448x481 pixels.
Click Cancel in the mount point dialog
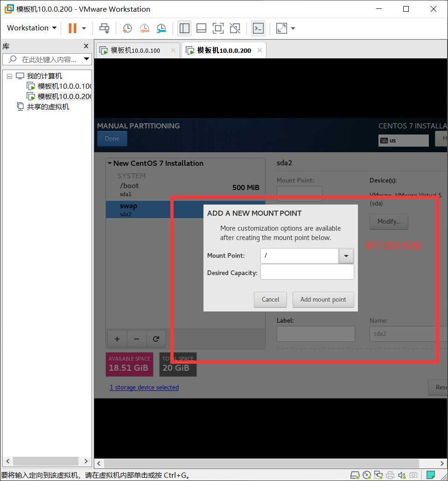point(271,300)
